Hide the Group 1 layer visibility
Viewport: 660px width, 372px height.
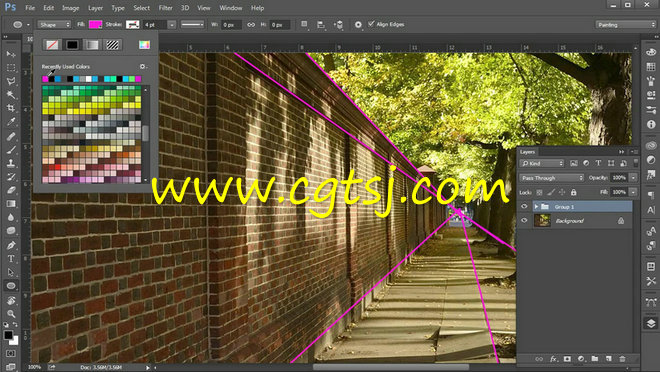tap(524, 206)
